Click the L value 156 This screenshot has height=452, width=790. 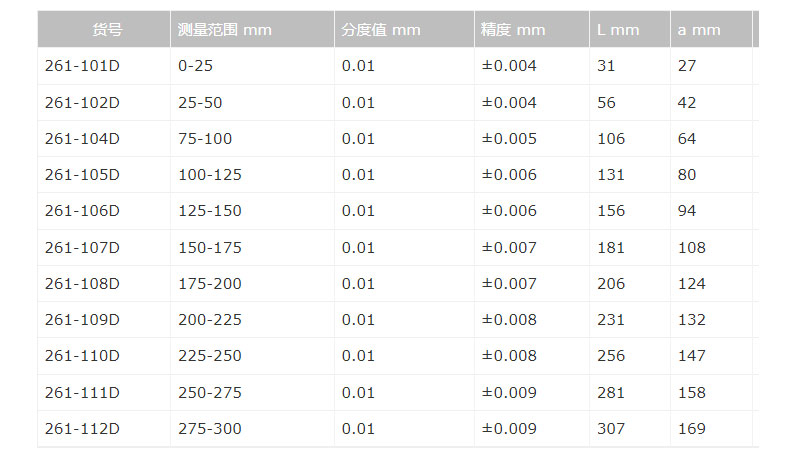(611, 211)
